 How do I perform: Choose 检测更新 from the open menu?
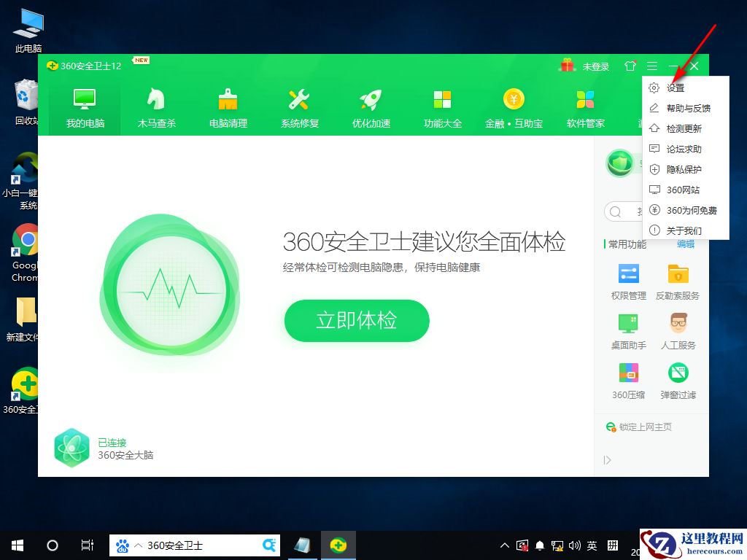point(681,128)
